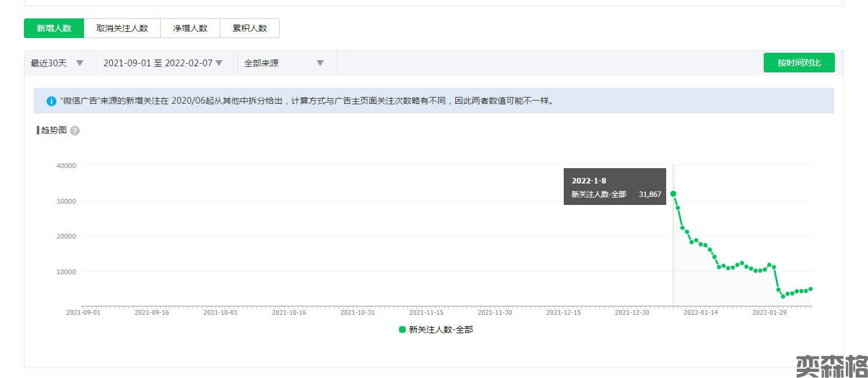
Task: Click the 2022-01-14 x-axis date label
Action: pyautogui.click(x=701, y=312)
